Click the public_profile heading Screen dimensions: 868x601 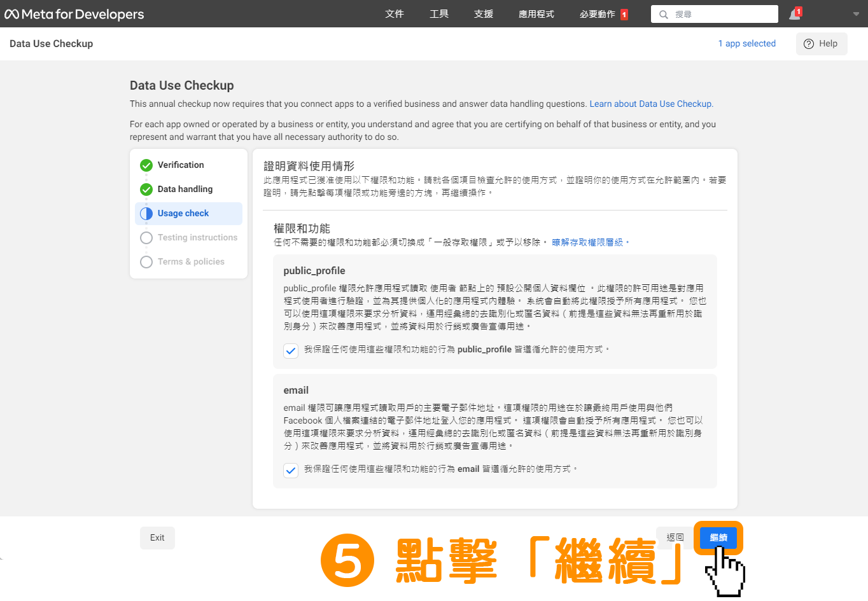(x=314, y=271)
